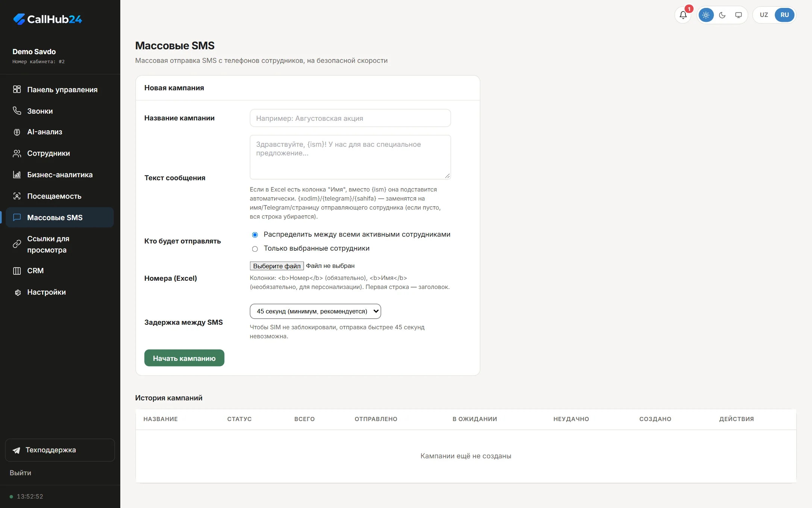Click Demo Savdo account name
The image size is (812, 508).
tap(34, 52)
